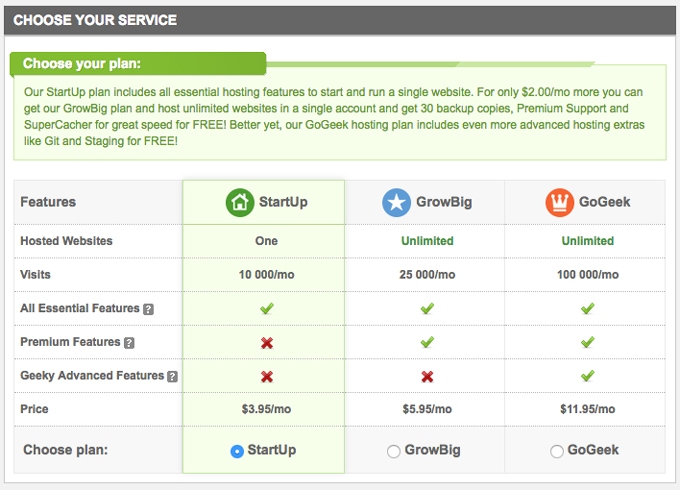
Task: Select the StartUp plan radio button
Action: pos(237,451)
